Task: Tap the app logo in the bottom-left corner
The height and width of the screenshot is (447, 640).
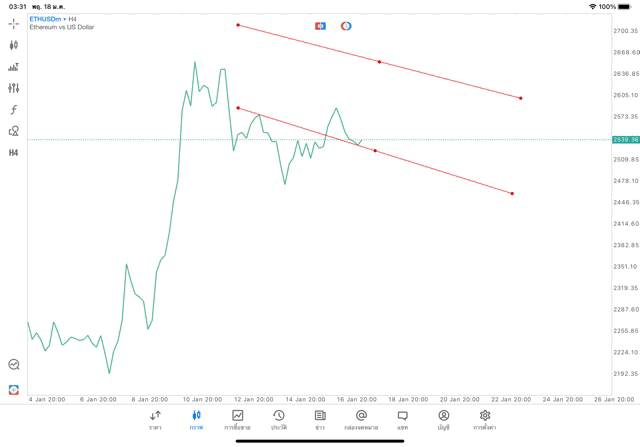Action: click(x=14, y=389)
